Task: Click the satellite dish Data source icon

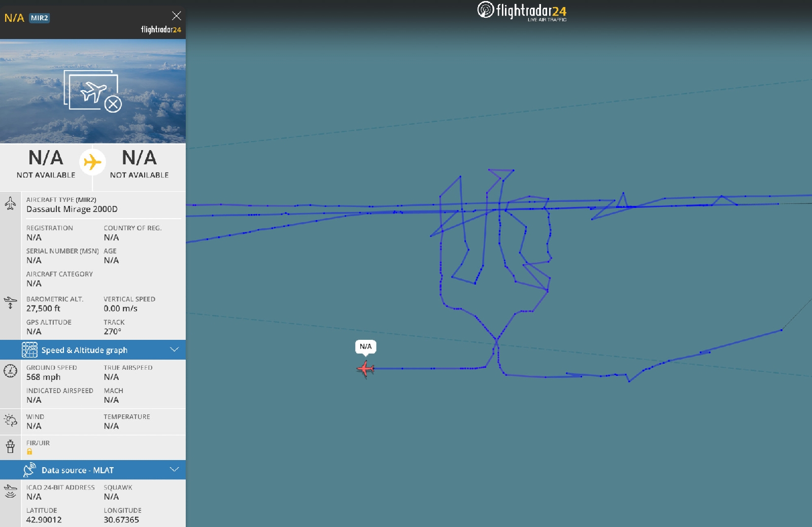Action: click(x=29, y=470)
